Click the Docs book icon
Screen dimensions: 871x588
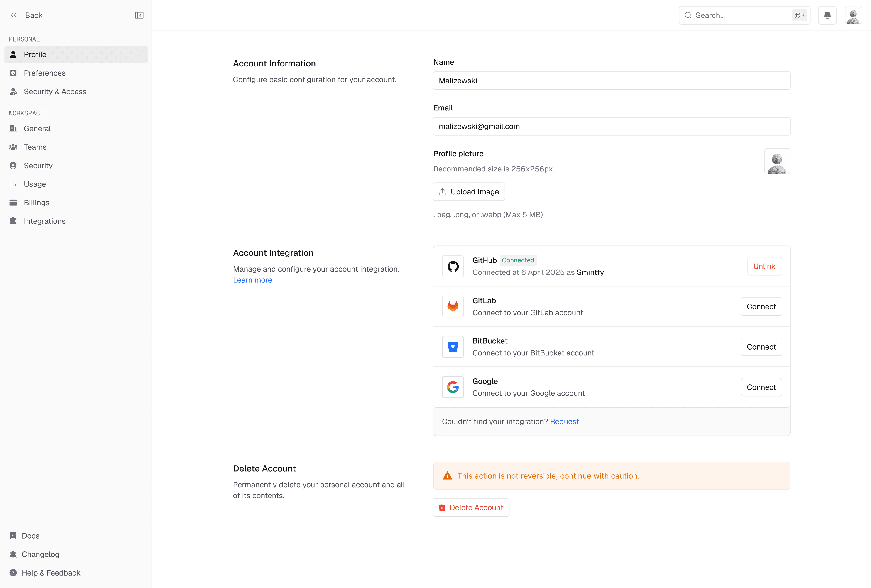(x=13, y=536)
